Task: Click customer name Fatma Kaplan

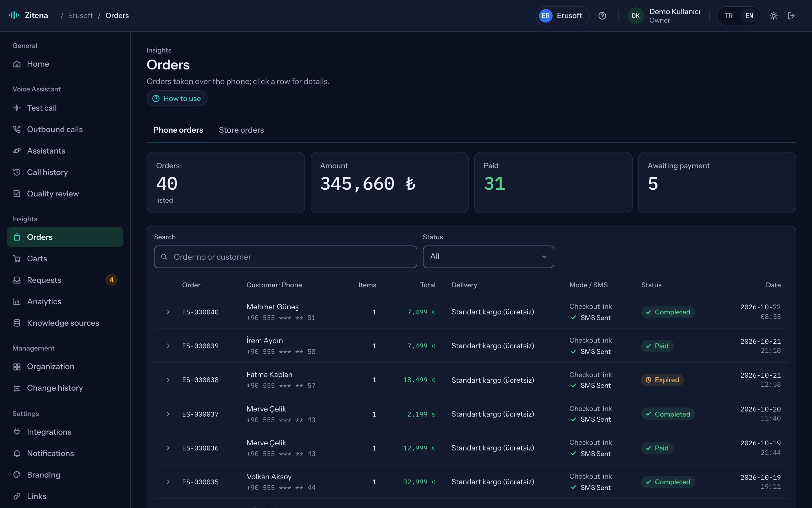Action: 270,375
